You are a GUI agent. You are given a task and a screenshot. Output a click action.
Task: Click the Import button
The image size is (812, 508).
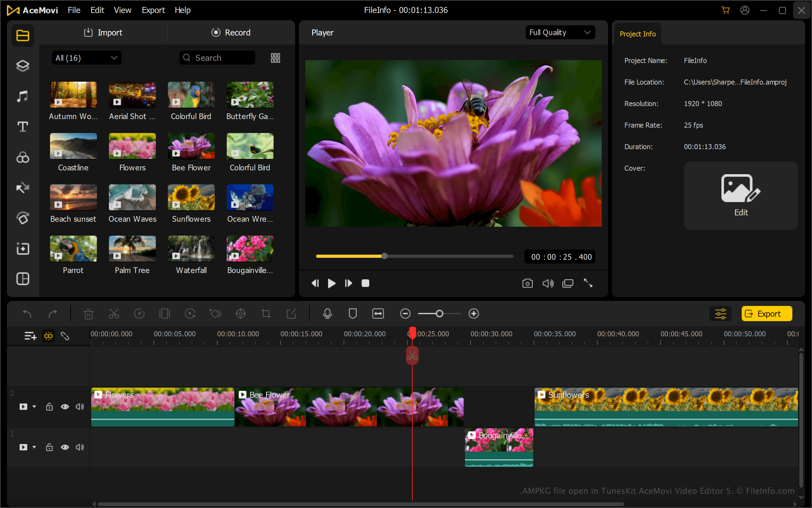coord(103,32)
